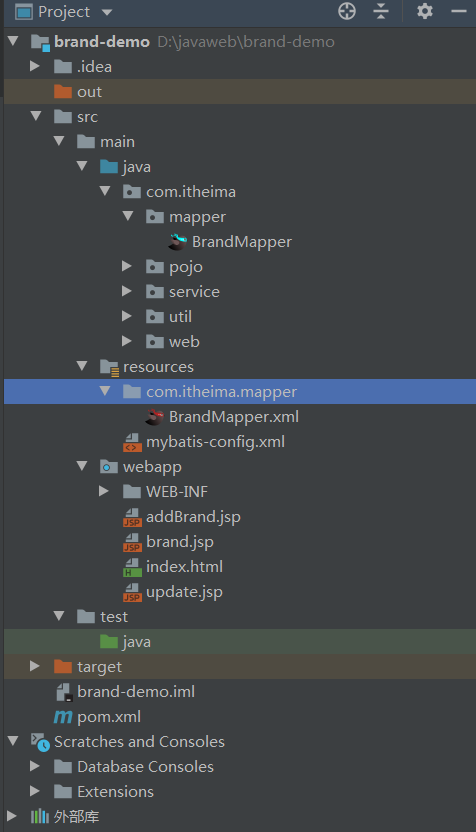Click the green test java folder icon
This screenshot has width=476, height=832.
109,642
